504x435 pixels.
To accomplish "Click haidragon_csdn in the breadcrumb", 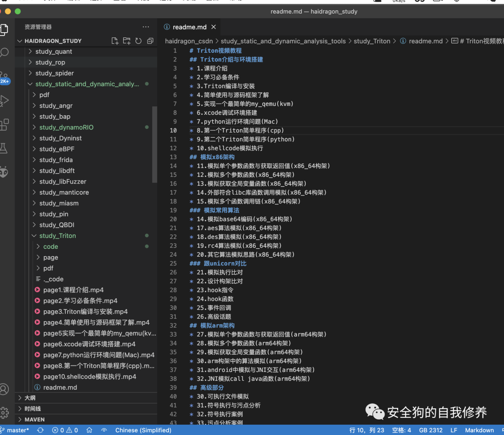I will coord(189,41).
